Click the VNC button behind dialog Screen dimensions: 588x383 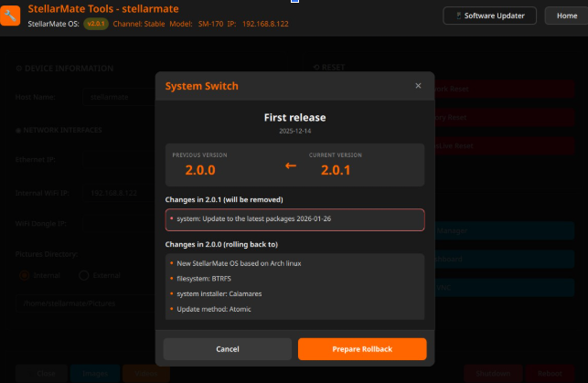tap(505, 287)
